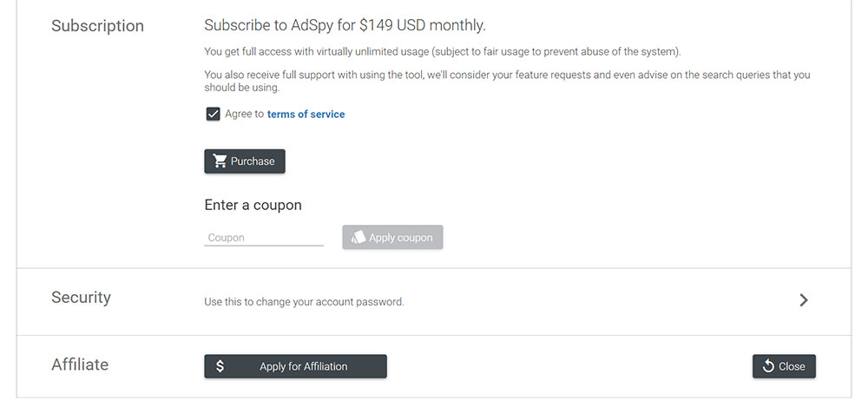Image resolution: width=868 pixels, height=407 pixels.
Task: Click Apply for Affiliation button
Action: pos(296,366)
